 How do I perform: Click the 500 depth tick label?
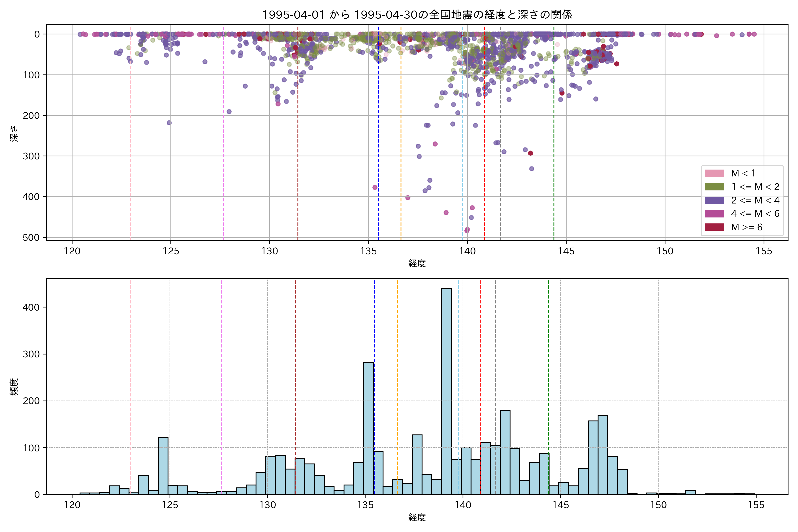[x=31, y=237]
